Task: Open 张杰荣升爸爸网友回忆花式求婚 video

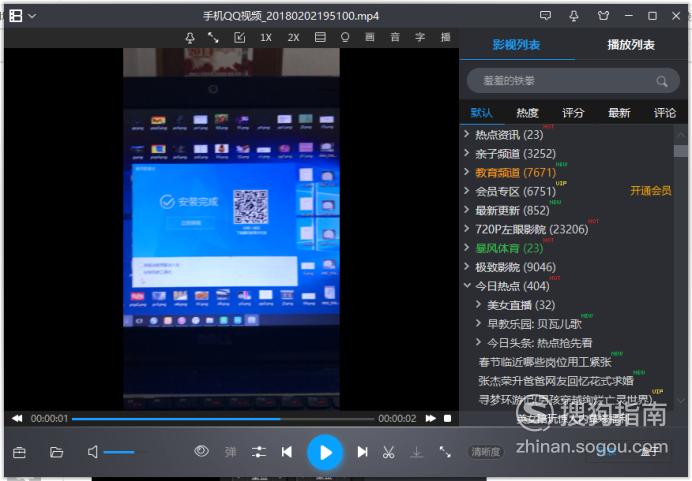Action: click(556, 381)
